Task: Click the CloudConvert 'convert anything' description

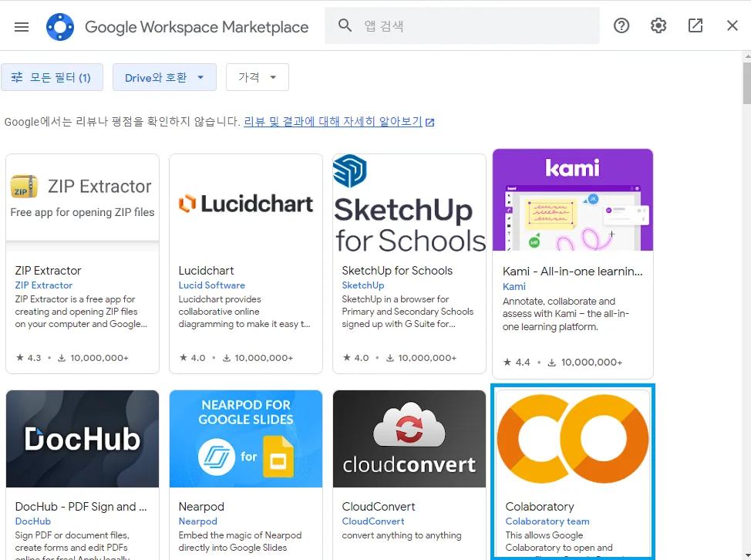Action: 402,535
